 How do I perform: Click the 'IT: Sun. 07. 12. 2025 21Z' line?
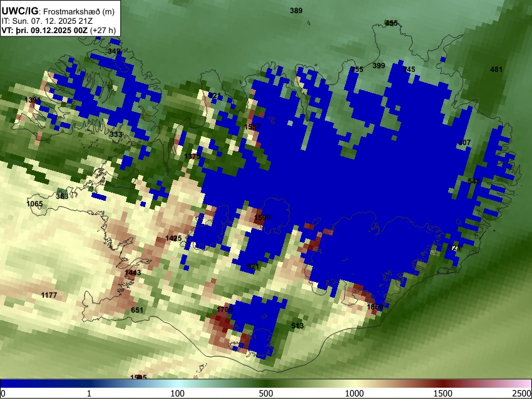tap(47, 21)
